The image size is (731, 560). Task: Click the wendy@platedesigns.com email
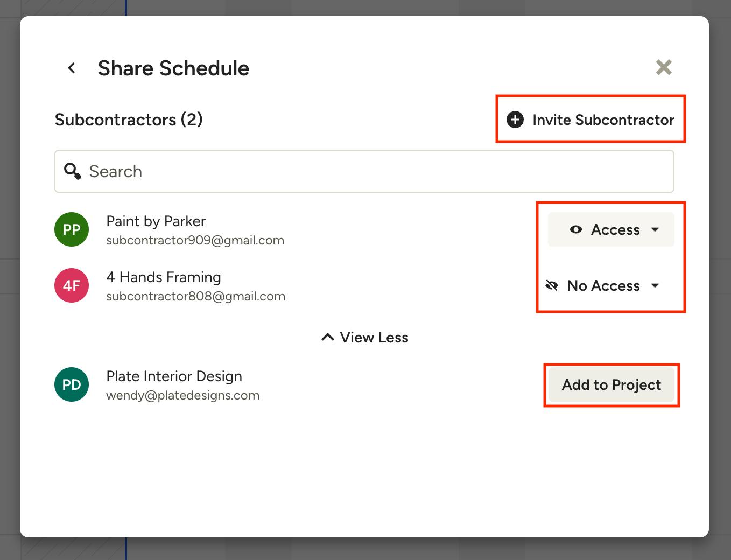(x=182, y=395)
